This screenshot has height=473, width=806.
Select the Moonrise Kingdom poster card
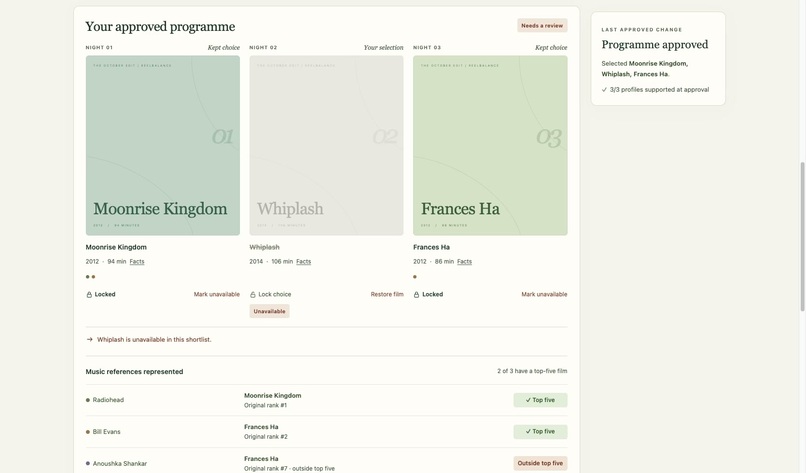click(x=163, y=145)
